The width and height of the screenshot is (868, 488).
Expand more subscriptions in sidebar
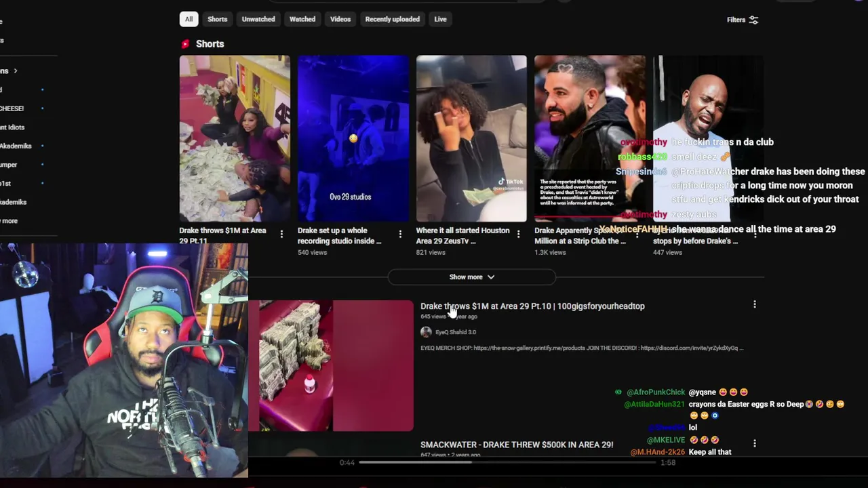click(x=9, y=221)
